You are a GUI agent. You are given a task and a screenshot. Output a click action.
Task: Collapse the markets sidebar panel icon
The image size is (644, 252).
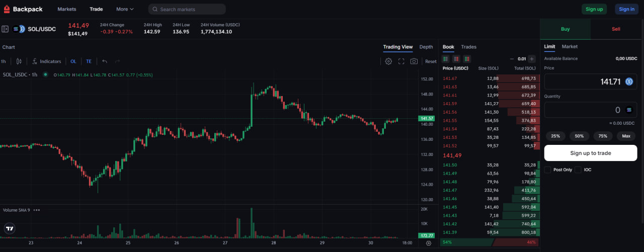pos(6,29)
